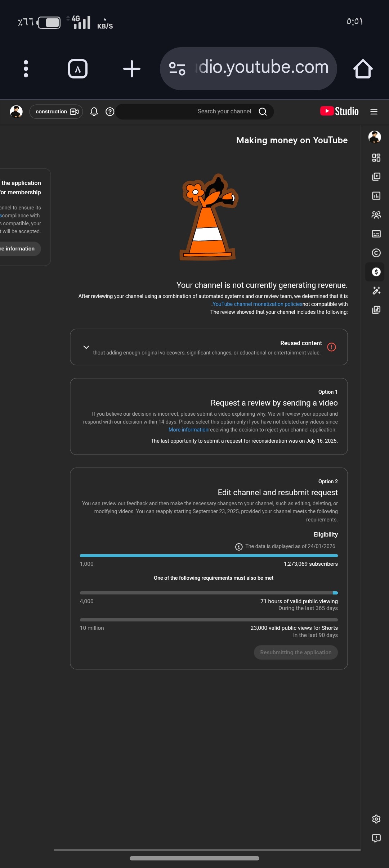Open the Analytics chart icon in sidebar
The height and width of the screenshot is (868, 389).
tap(376, 196)
